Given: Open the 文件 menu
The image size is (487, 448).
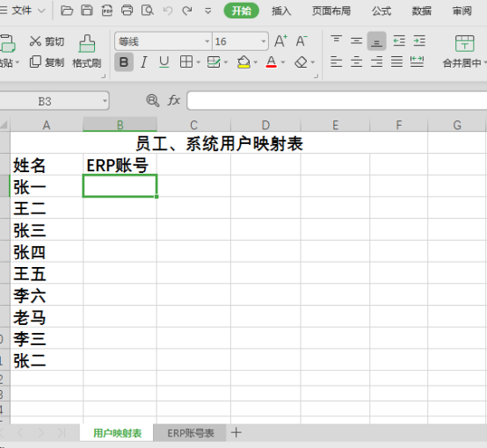Looking at the screenshot, I should click(23, 11).
